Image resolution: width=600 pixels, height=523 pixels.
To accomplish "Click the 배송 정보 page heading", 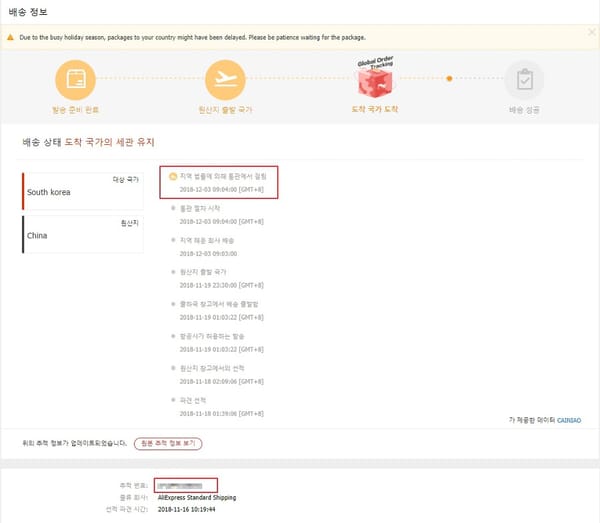I will tap(28, 12).
